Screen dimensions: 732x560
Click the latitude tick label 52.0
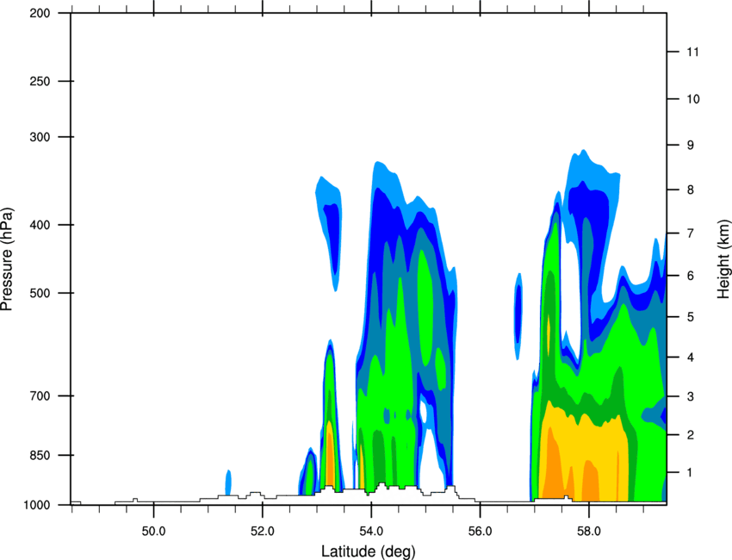263,531
